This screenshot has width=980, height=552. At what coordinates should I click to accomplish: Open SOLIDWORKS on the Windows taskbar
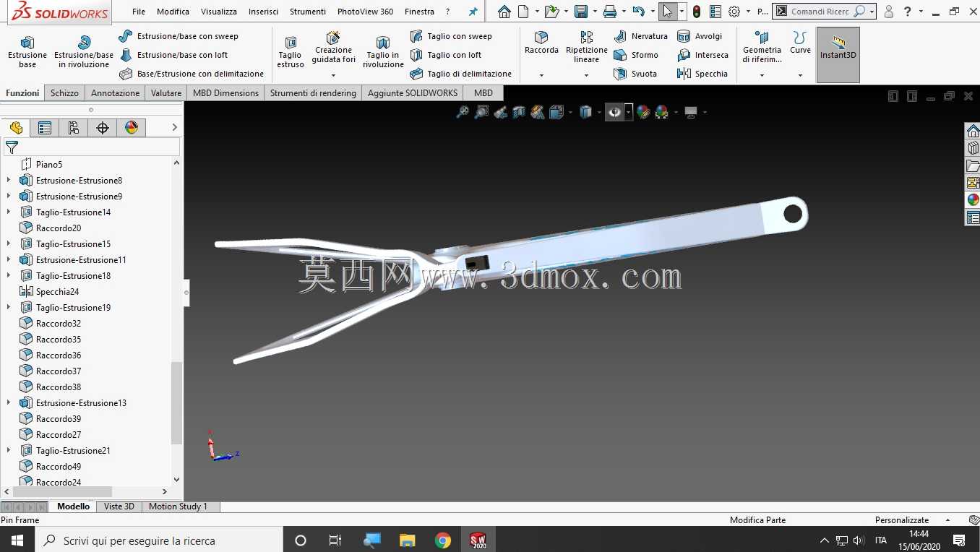pos(478,540)
